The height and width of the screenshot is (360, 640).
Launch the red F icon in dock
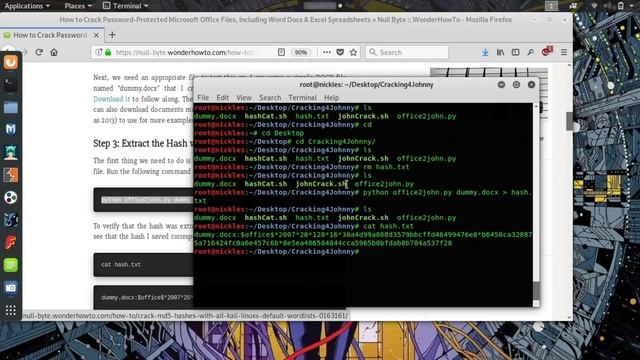click(11, 242)
